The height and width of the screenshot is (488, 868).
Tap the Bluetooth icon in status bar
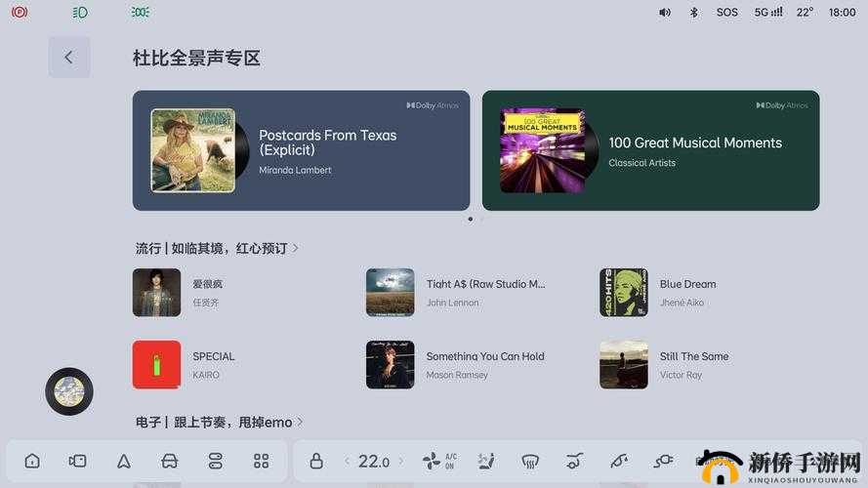[694, 12]
